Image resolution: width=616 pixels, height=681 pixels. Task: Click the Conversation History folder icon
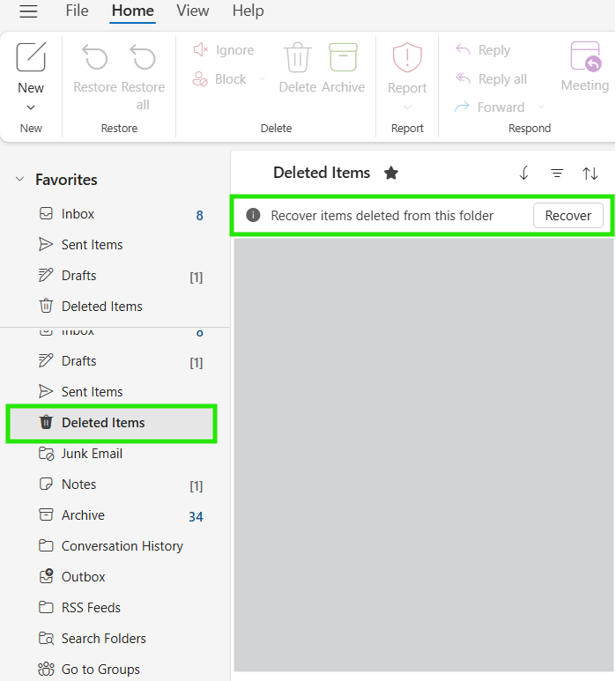pos(46,545)
